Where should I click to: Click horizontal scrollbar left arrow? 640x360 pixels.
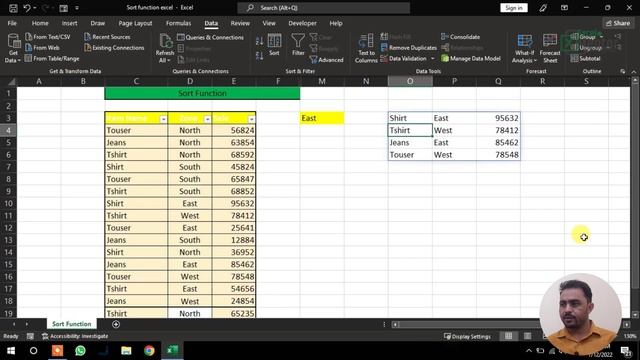tap(395, 324)
